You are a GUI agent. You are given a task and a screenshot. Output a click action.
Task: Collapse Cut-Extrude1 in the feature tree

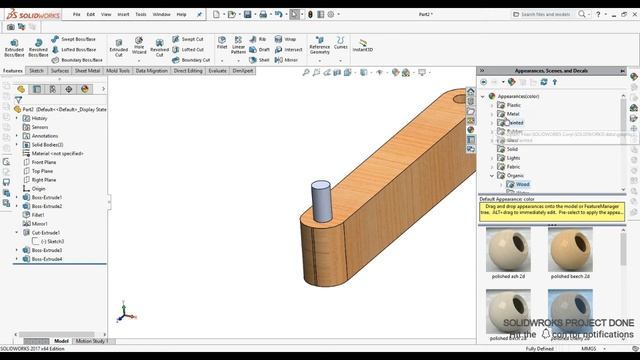coord(17,233)
